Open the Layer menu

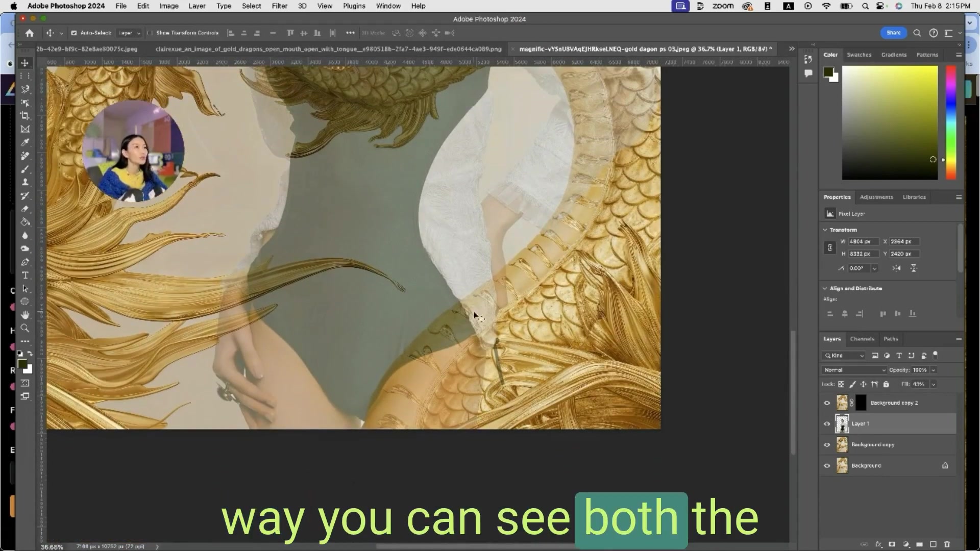(x=197, y=6)
